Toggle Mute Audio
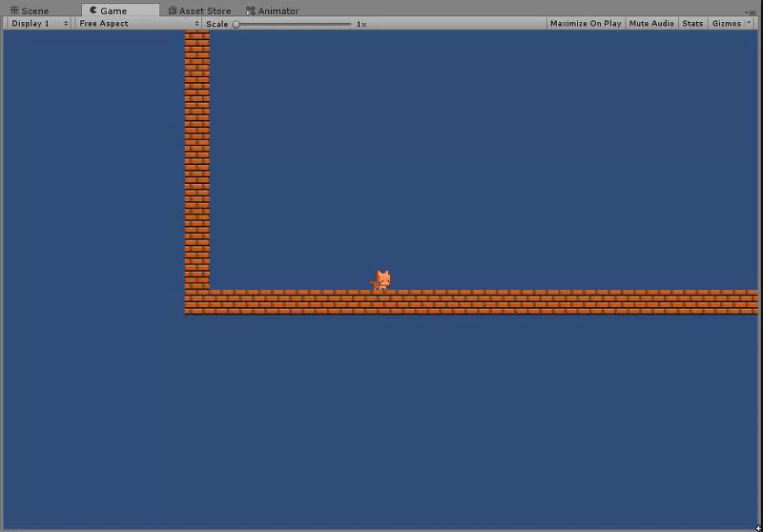This screenshot has height=532, width=763. pyautogui.click(x=651, y=23)
